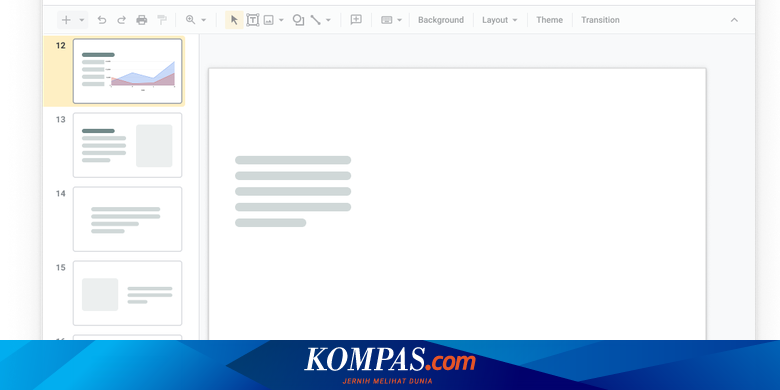The width and height of the screenshot is (780, 390).
Task: Expand the zoom level dropdown arrow
Action: click(x=203, y=20)
